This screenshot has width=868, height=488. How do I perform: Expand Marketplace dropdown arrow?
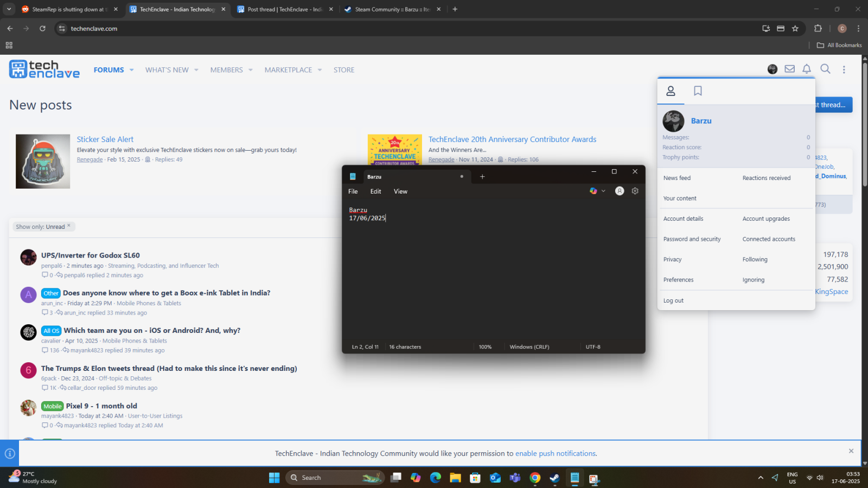click(320, 70)
